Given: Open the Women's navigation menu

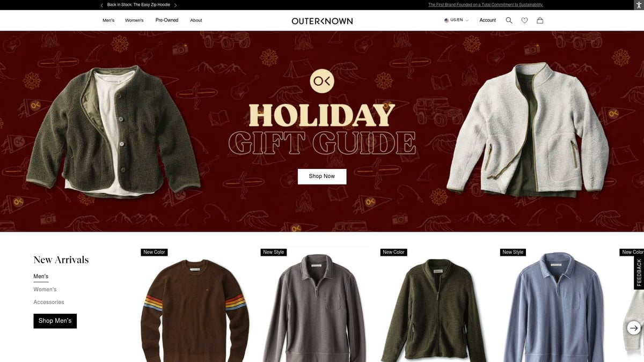Looking at the screenshot, I should pos(134,20).
